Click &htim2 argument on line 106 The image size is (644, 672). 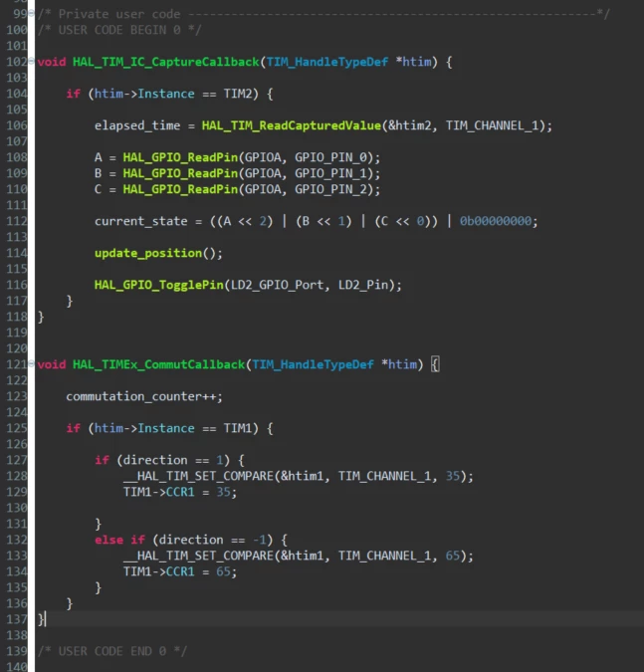click(x=410, y=125)
